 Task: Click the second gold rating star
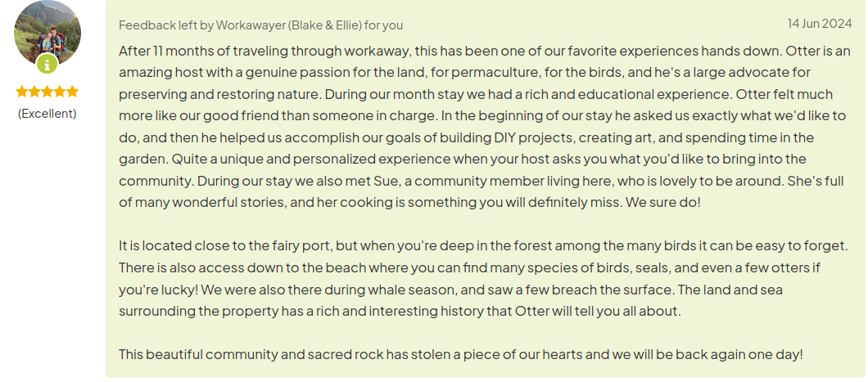coord(35,92)
